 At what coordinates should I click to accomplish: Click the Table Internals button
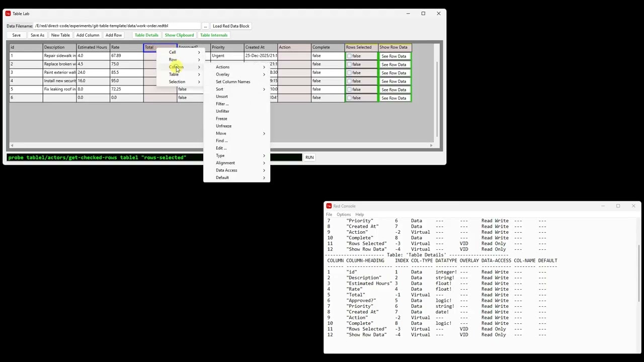(214, 35)
